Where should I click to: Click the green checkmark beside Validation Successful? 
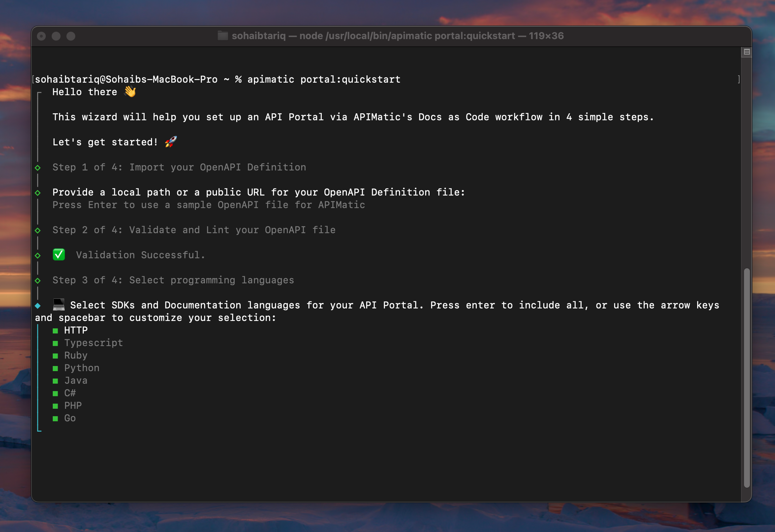click(59, 255)
